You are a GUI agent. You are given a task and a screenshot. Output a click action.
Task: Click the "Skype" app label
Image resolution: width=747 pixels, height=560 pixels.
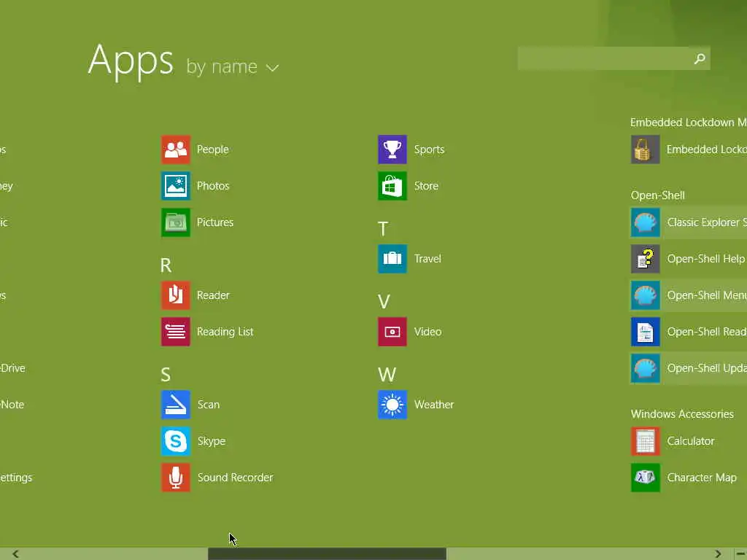(x=212, y=441)
